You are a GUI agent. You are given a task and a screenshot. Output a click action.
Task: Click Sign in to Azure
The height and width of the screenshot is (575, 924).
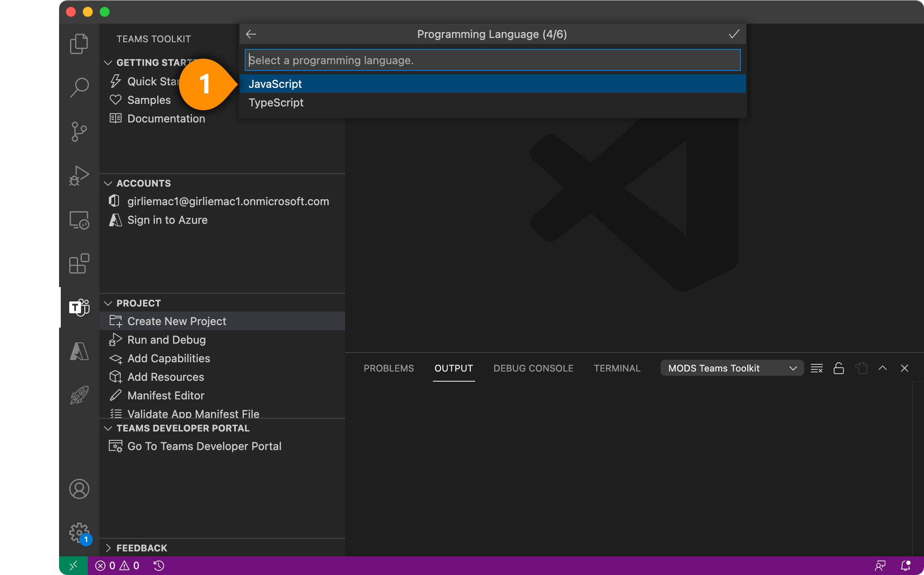(168, 220)
